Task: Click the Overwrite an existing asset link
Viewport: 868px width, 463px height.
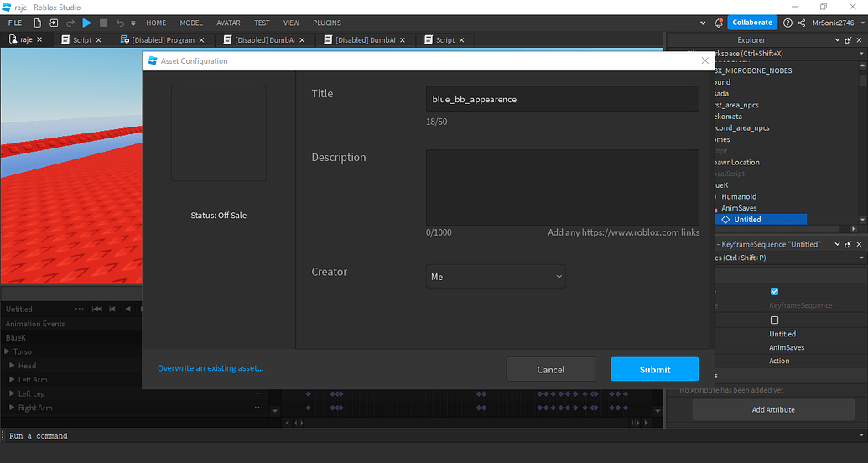Action: [x=211, y=367]
